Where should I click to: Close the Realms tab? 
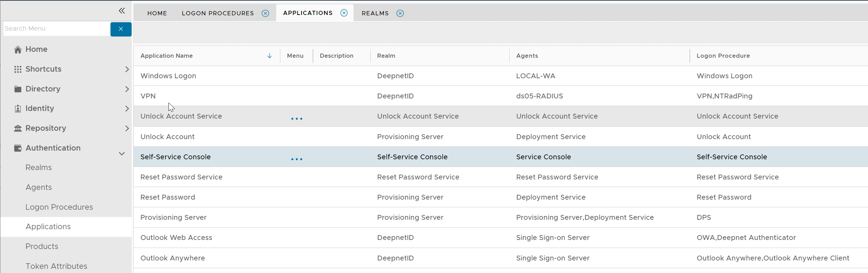coord(400,13)
